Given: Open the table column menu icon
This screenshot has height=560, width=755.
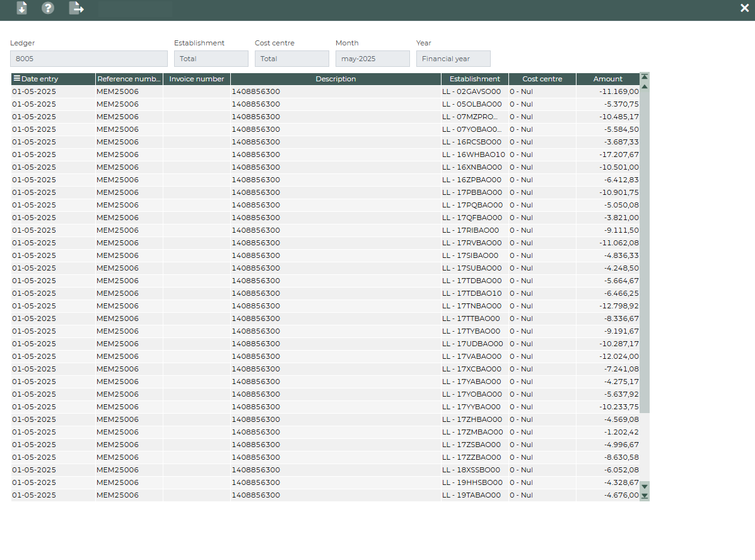Looking at the screenshot, I should point(17,79).
